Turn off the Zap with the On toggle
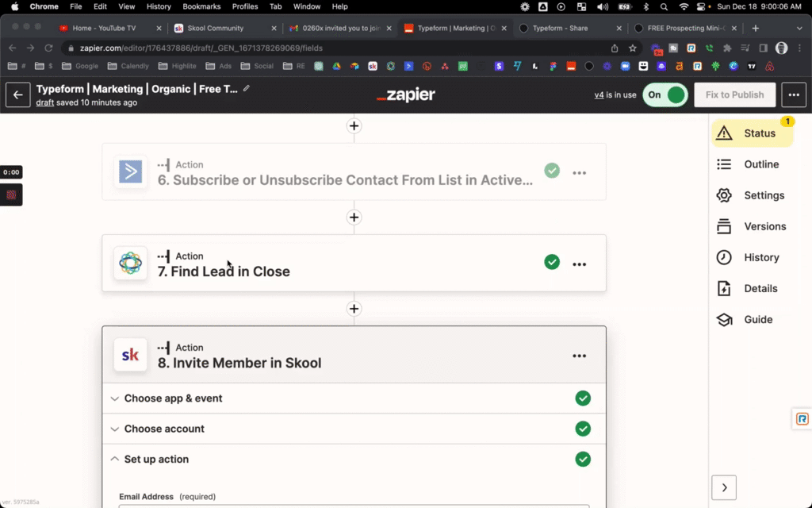 pos(665,94)
